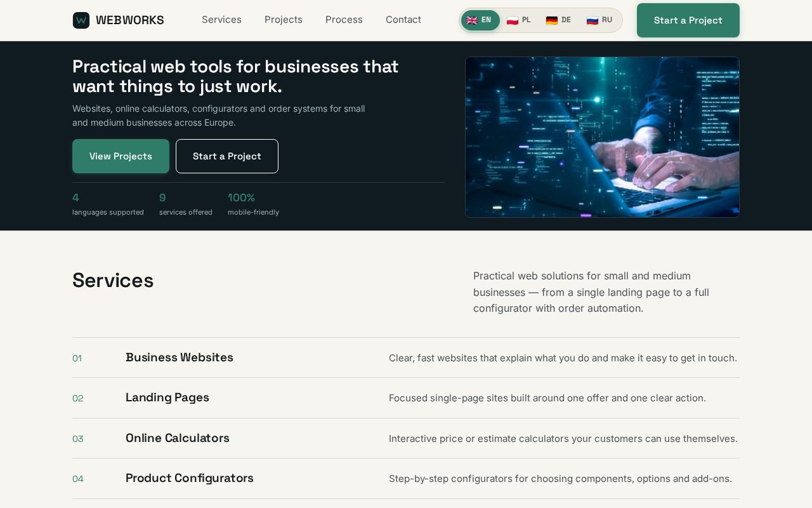Screen dimensions: 812x508
Task: Click the 02 service number
Action: pos(78,398)
